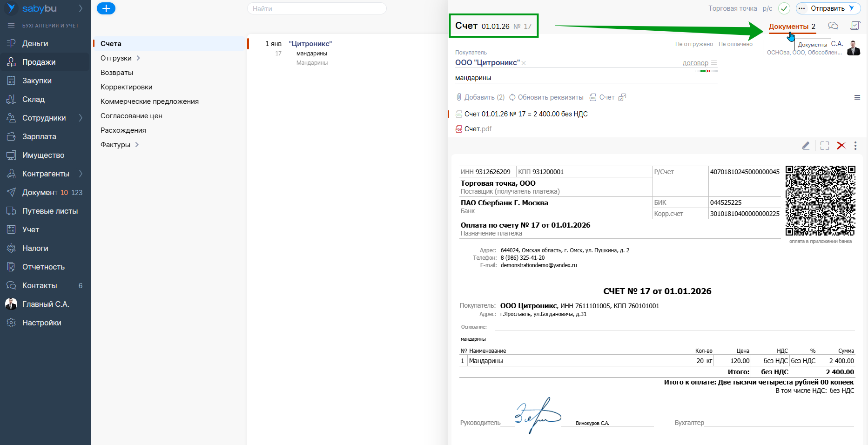Expand the Отгрузки submenu

pos(138,58)
